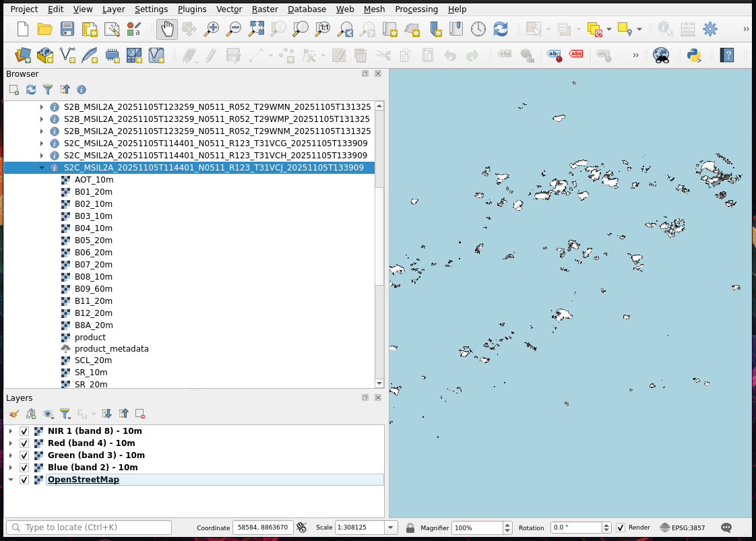The height and width of the screenshot is (541, 756).
Task: Click Zoom Full extent icon
Action: tap(256, 29)
